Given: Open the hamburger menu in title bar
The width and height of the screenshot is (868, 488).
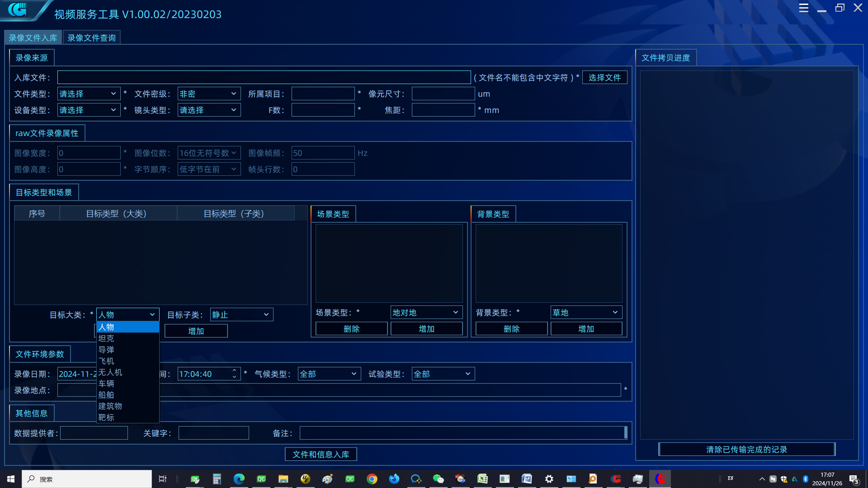Looking at the screenshot, I should 803,8.
